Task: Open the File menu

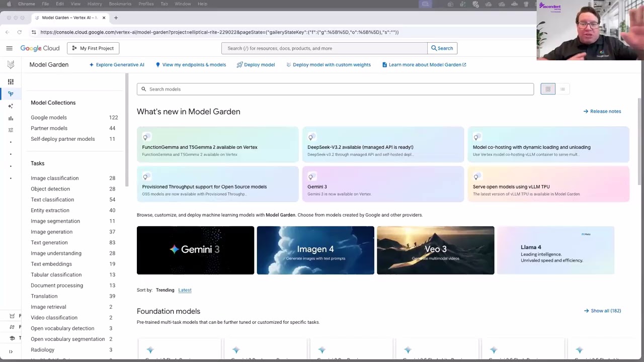Action: click(x=45, y=4)
